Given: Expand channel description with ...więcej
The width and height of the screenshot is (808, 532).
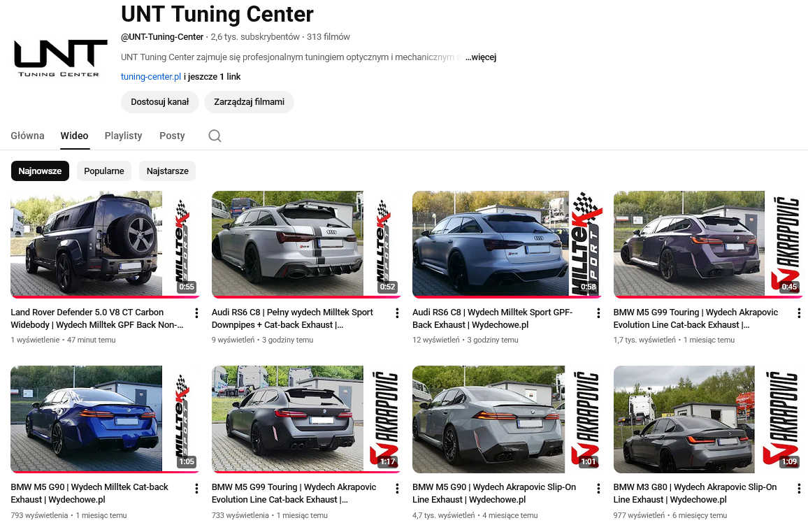Looking at the screenshot, I should click(x=481, y=57).
